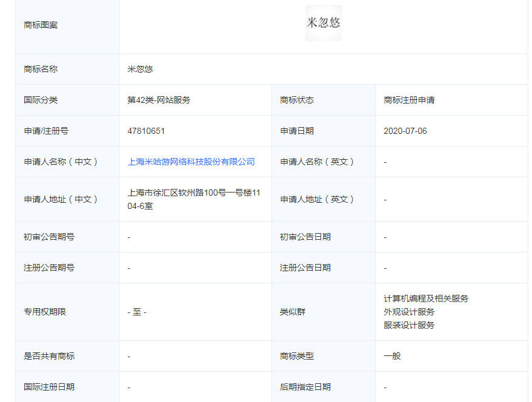The height and width of the screenshot is (402, 532).
Task: Click the application date 2020-07-06
Action: [405, 131]
